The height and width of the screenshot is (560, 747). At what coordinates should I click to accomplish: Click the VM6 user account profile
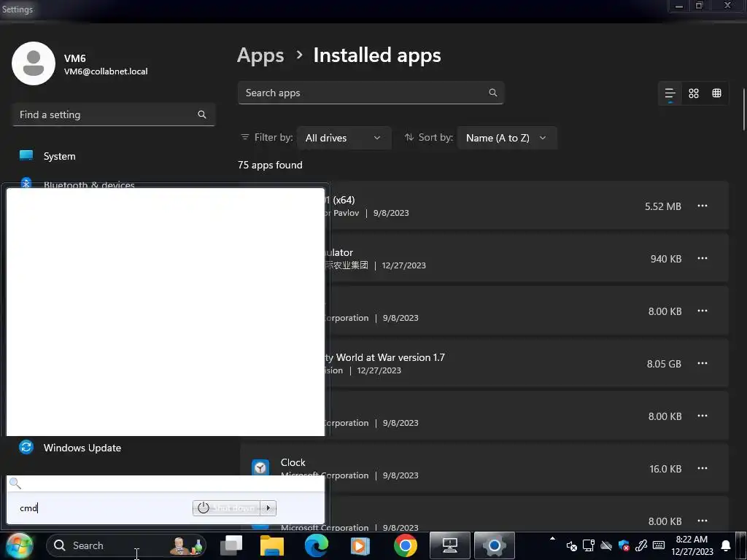click(80, 64)
